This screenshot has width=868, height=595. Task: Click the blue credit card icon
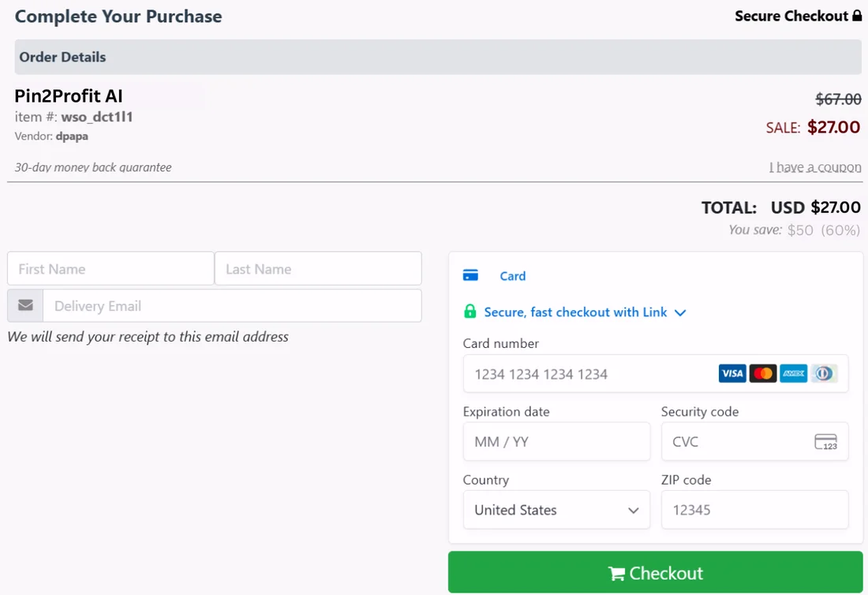[x=470, y=275]
